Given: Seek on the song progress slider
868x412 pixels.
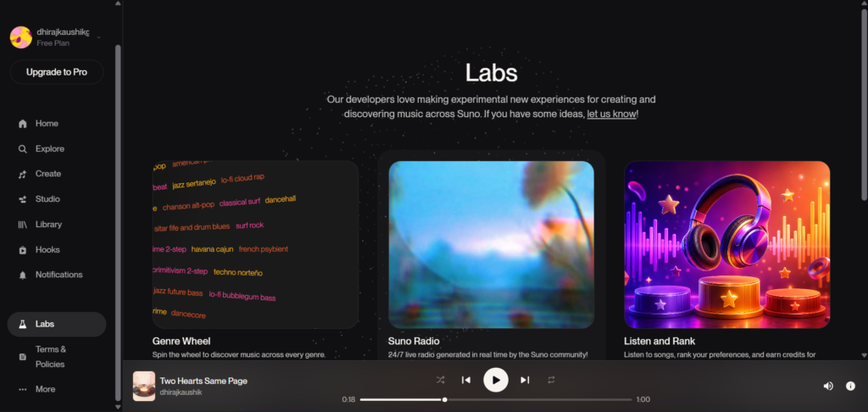Looking at the screenshot, I should pyautogui.click(x=495, y=399).
